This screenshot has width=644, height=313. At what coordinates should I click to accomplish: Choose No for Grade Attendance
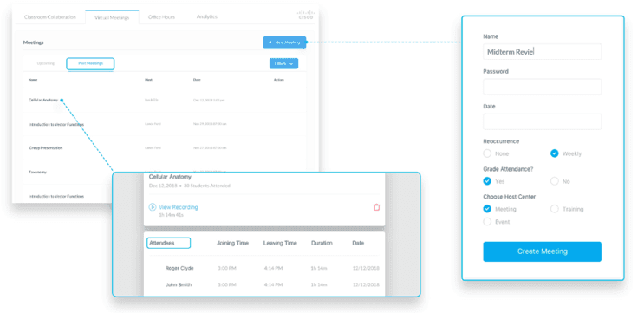555,181
